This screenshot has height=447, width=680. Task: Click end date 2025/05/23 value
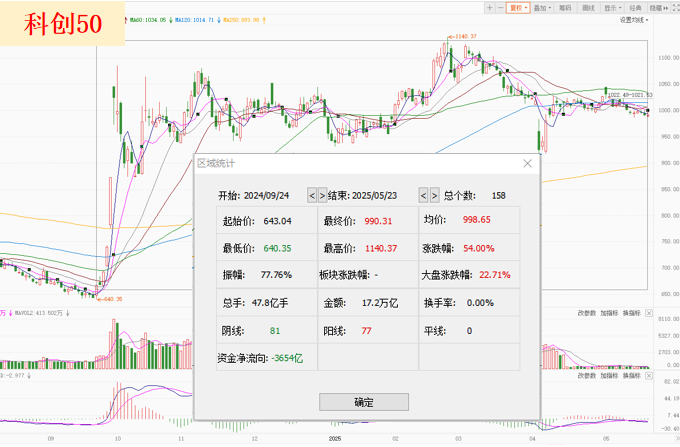374,196
